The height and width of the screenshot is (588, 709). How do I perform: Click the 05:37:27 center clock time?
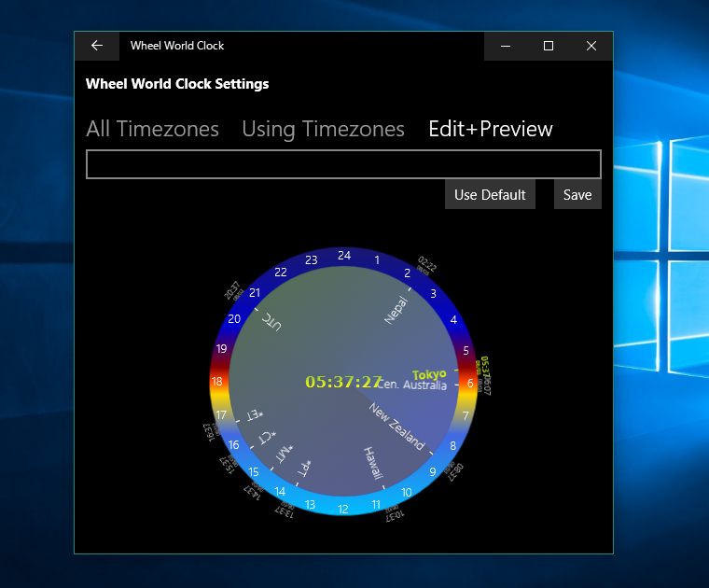[x=342, y=383]
